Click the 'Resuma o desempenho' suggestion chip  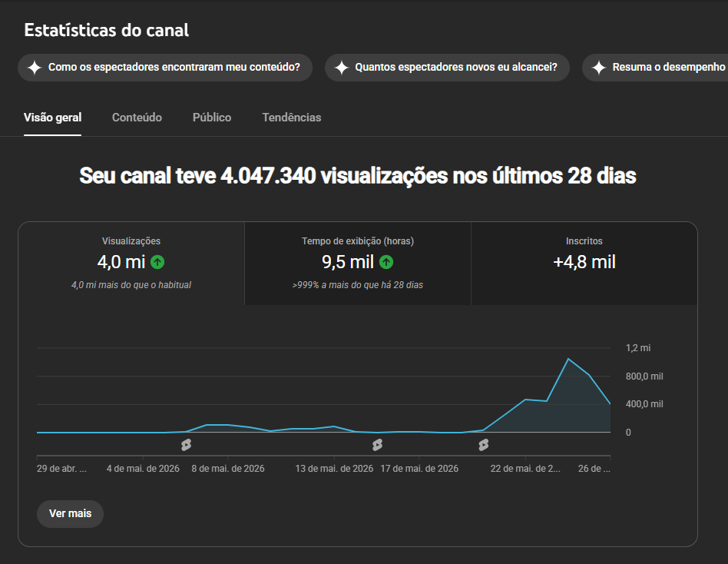click(x=655, y=68)
